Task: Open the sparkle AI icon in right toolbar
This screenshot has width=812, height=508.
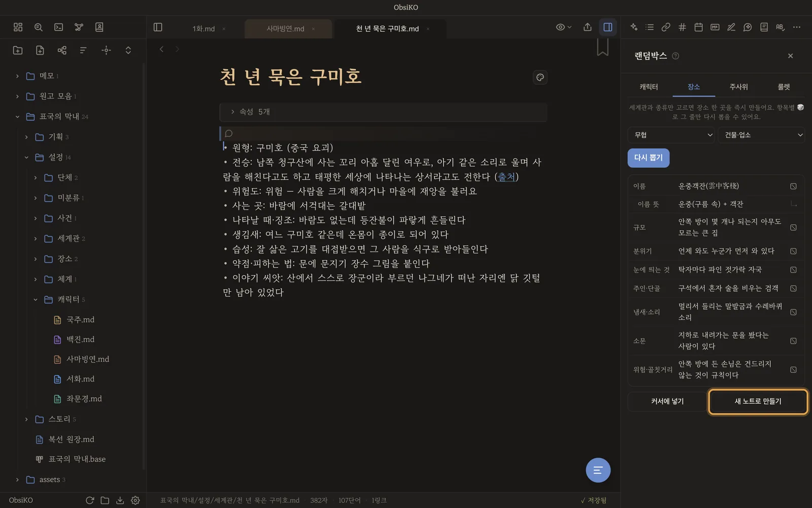Action: pyautogui.click(x=634, y=27)
